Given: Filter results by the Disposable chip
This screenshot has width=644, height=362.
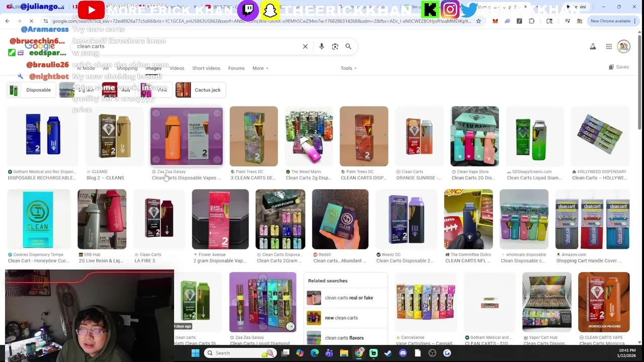Looking at the screenshot, I should coord(30,90).
